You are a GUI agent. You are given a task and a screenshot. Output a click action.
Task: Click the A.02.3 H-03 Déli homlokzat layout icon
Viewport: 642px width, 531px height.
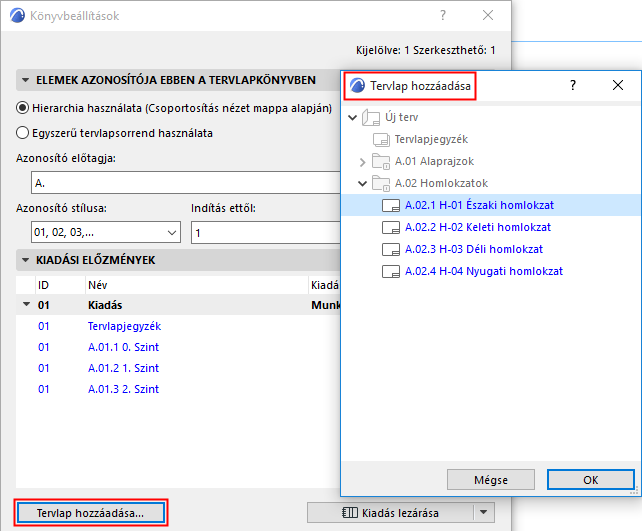pos(392,250)
